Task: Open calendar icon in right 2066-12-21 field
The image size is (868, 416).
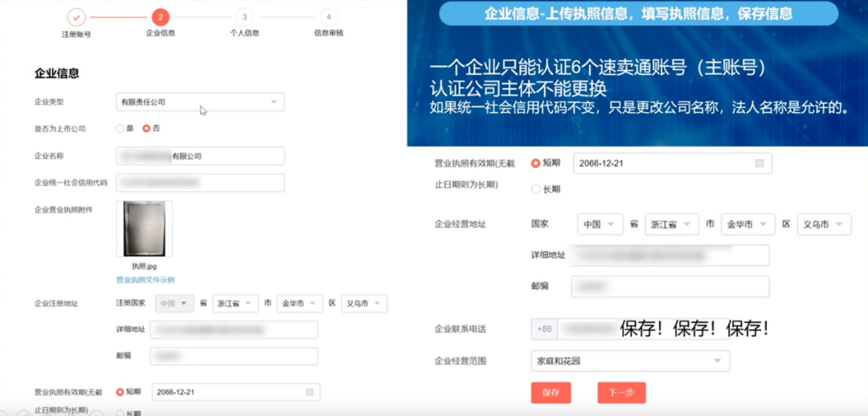Action: (759, 163)
